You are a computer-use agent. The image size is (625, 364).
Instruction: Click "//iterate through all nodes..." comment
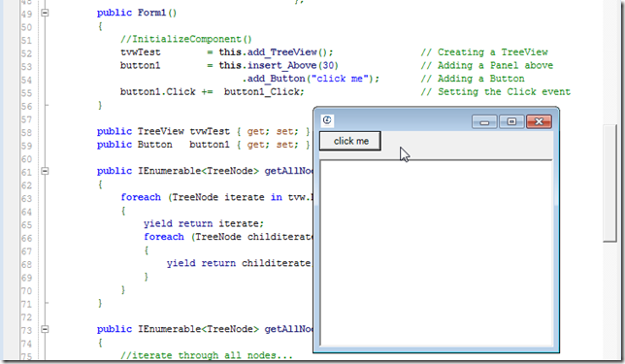point(207,355)
